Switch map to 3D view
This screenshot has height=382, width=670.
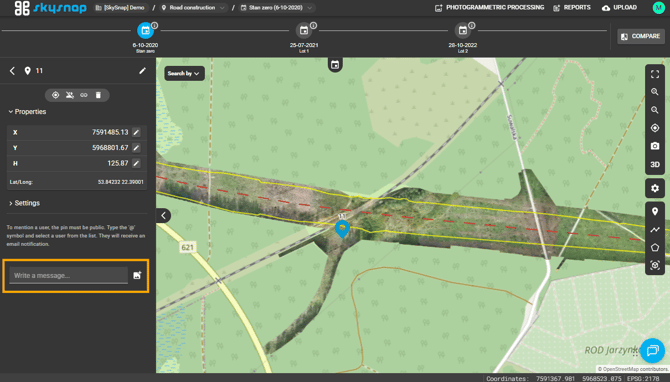click(x=655, y=165)
